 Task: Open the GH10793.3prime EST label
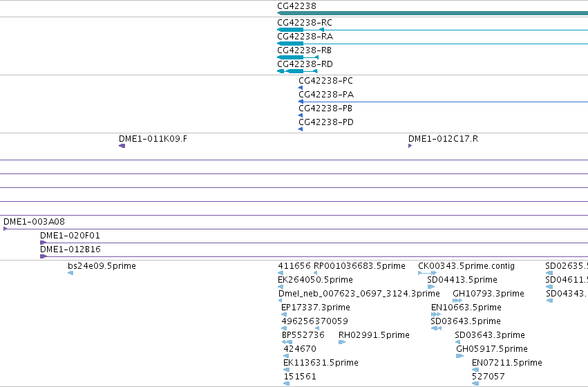pyautogui.click(x=489, y=294)
